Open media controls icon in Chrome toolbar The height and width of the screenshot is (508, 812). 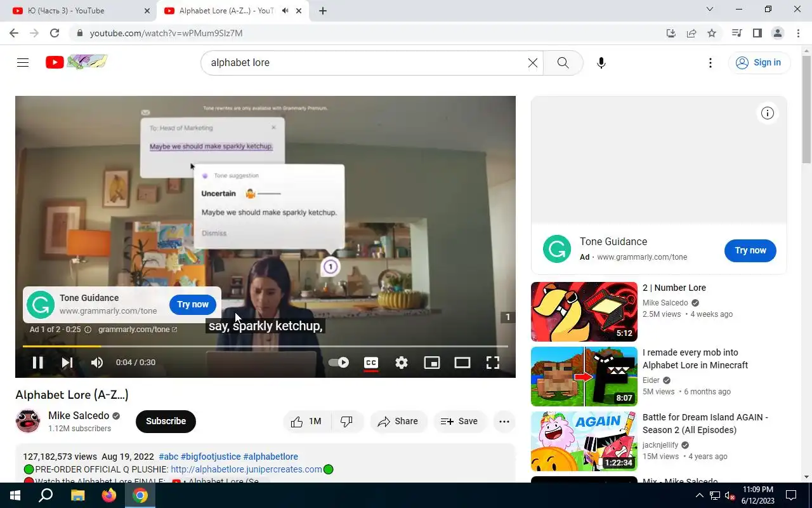737,33
